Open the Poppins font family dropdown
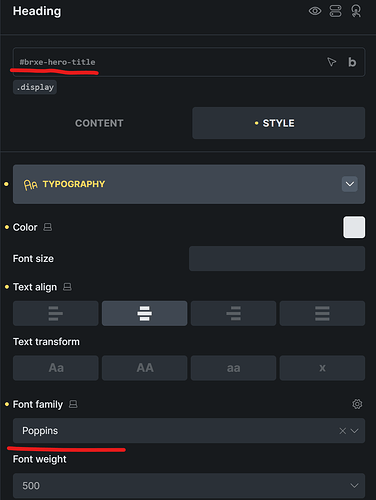This screenshot has width=376, height=500. tap(189, 431)
